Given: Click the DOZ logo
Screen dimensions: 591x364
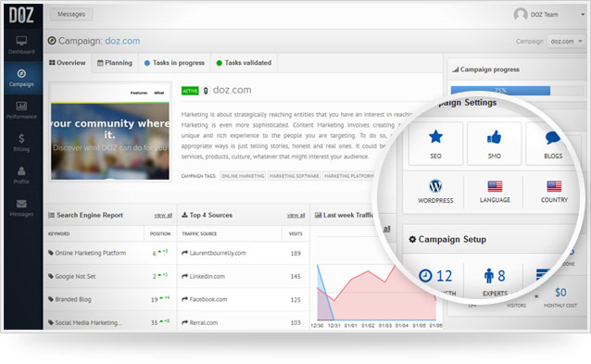Looking at the screenshot, I should click(21, 15).
